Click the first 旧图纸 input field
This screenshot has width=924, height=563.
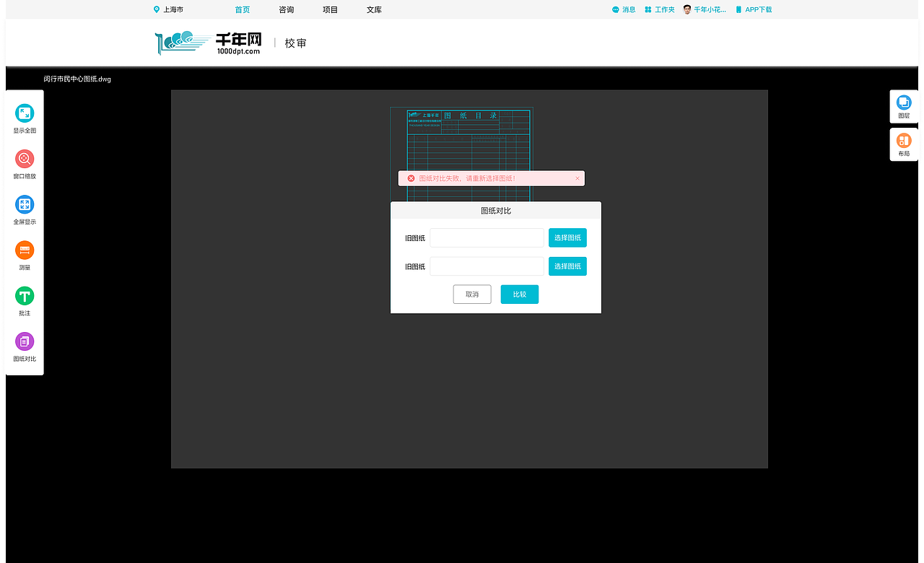tap(487, 237)
